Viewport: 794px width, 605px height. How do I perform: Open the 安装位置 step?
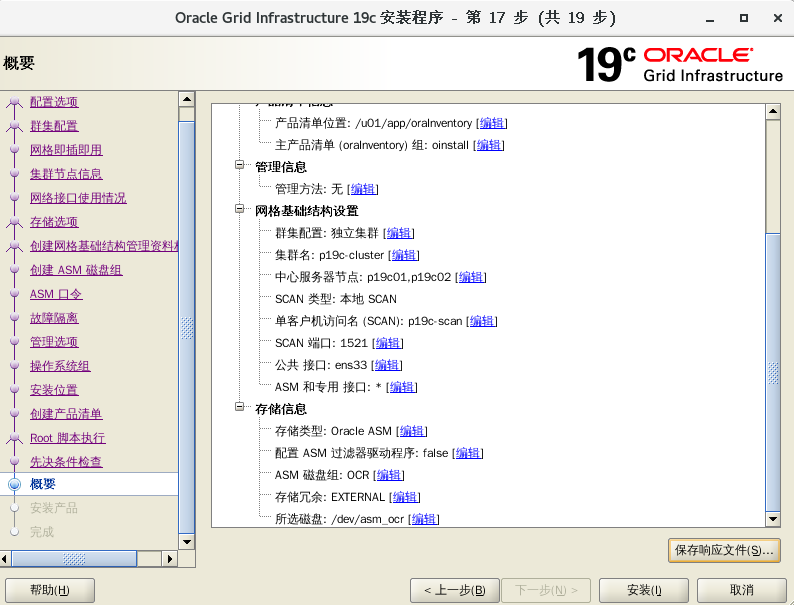[54, 390]
